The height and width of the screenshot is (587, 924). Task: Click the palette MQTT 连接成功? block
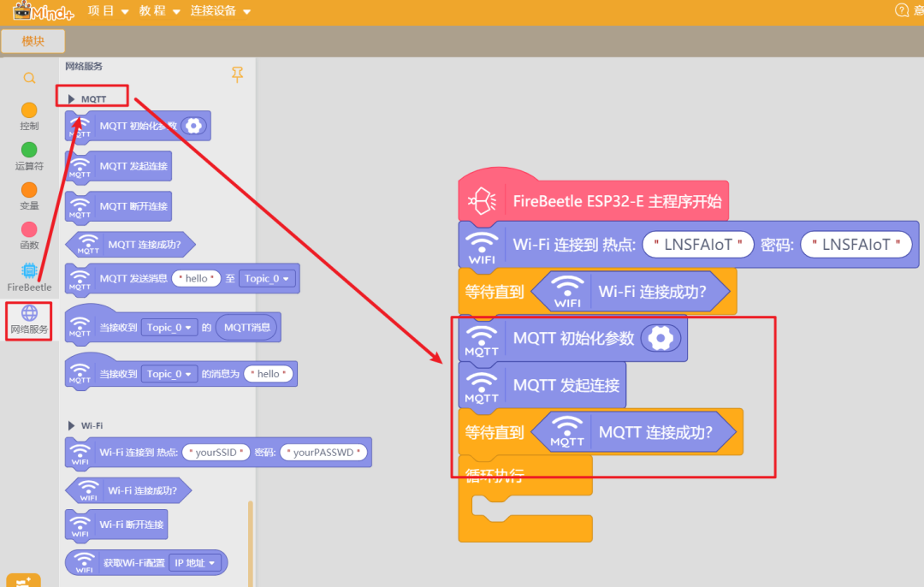(130, 244)
